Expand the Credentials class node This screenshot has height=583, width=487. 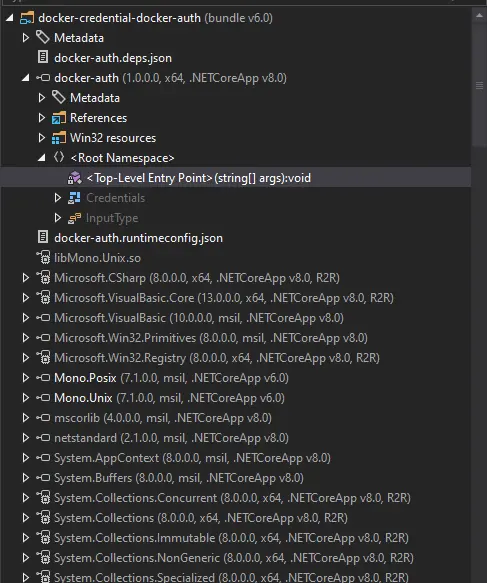click(58, 198)
